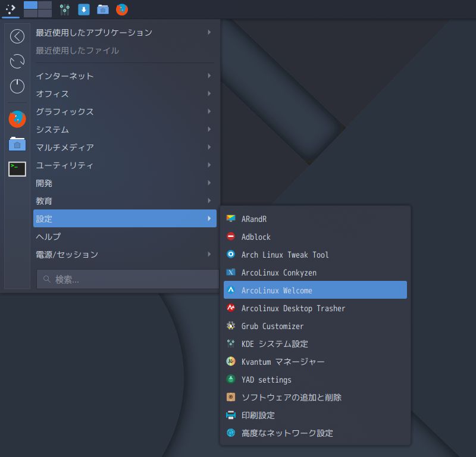This screenshot has height=457, width=476.
Task: Open the 開発 category label
Action: [x=44, y=183]
